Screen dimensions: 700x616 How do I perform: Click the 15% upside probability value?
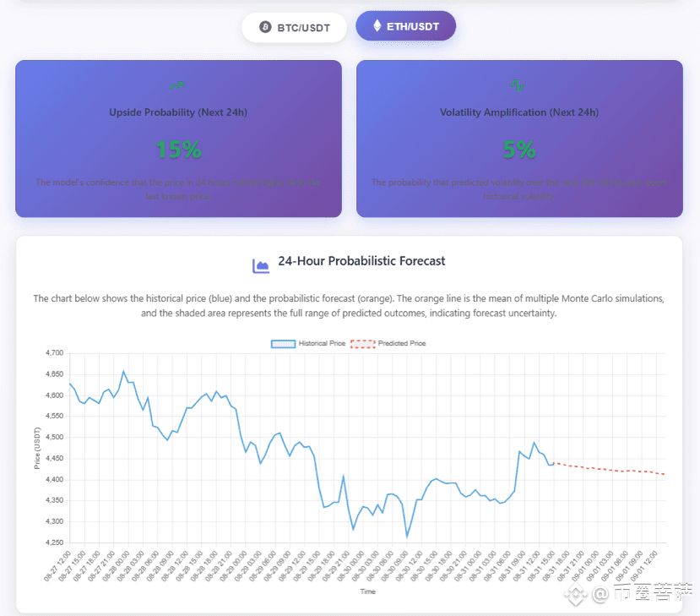(178, 150)
